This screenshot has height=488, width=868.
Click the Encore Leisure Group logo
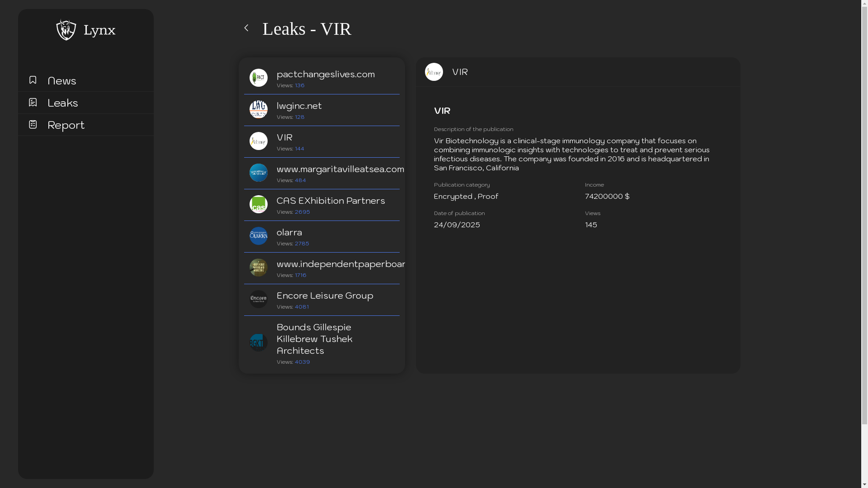pyautogui.click(x=259, y=299)
